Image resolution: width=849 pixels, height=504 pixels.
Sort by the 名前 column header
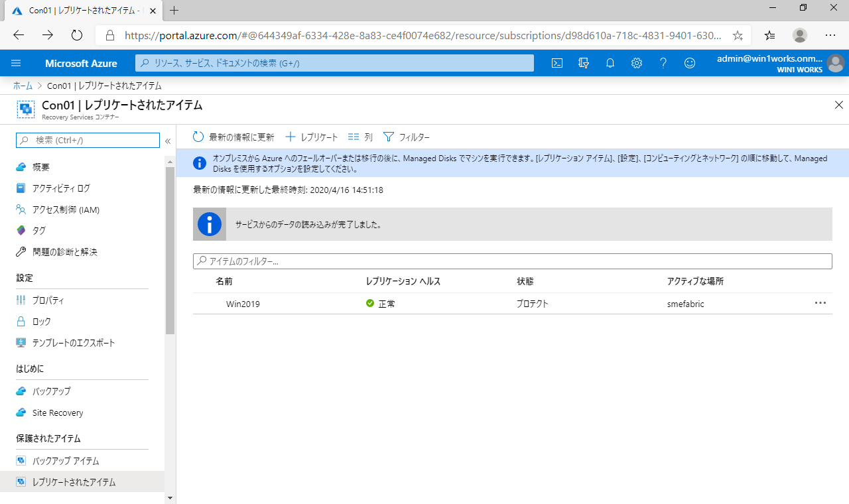[x=224, y=281]
